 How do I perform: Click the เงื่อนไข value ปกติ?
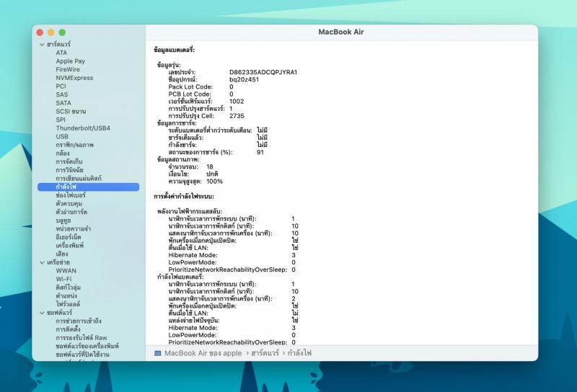212,174
